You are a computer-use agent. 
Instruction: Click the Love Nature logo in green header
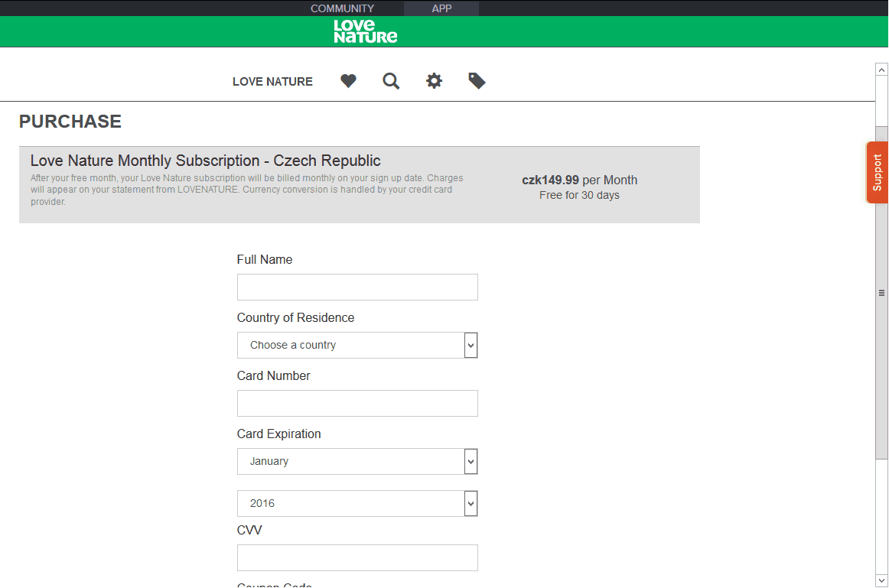pos(365,31)
